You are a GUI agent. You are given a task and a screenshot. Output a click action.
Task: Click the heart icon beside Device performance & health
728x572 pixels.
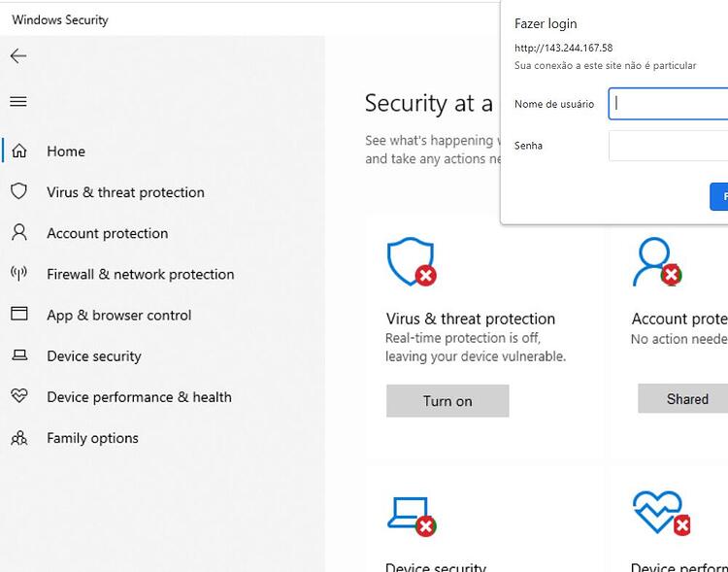[19, 396]
